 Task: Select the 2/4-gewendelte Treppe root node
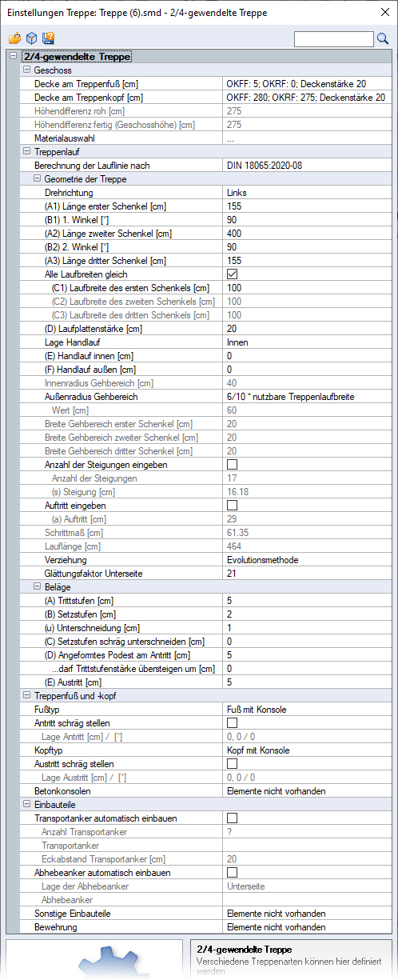(78, 57)
